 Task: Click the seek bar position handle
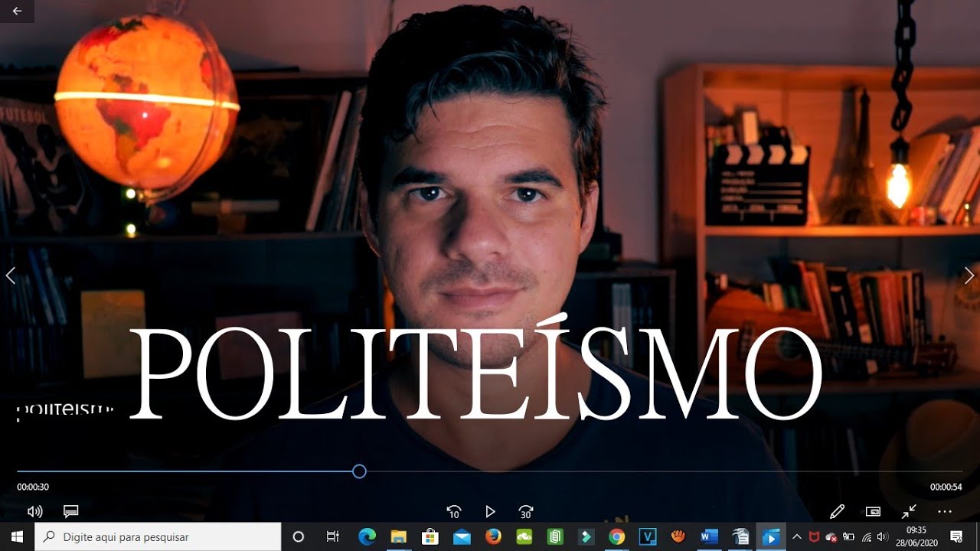(x=359, y=471)
